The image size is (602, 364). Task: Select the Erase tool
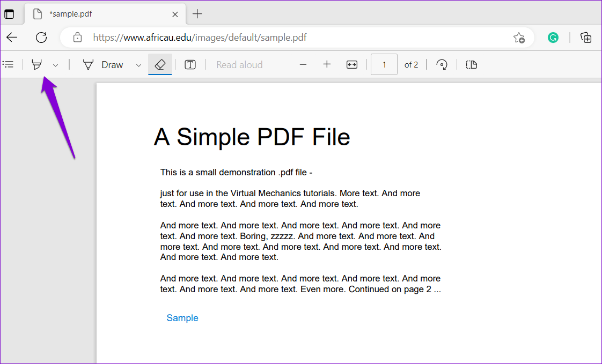[160, 64]
